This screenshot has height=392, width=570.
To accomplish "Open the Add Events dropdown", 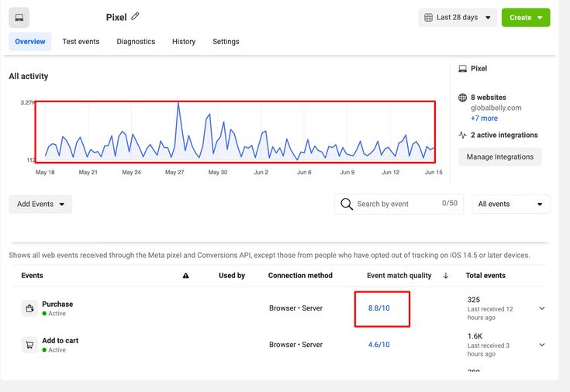I will (40, 205).
